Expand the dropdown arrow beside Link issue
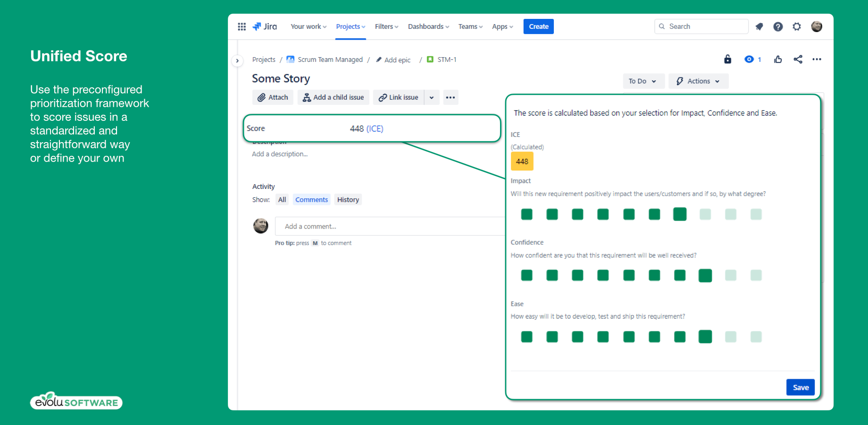868x425 pixels. tap(432, 97)
